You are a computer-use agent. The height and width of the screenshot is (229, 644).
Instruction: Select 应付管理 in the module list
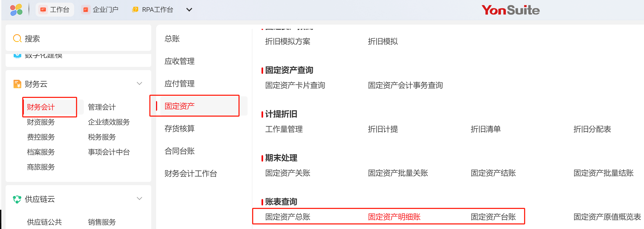tap(180, 83)
